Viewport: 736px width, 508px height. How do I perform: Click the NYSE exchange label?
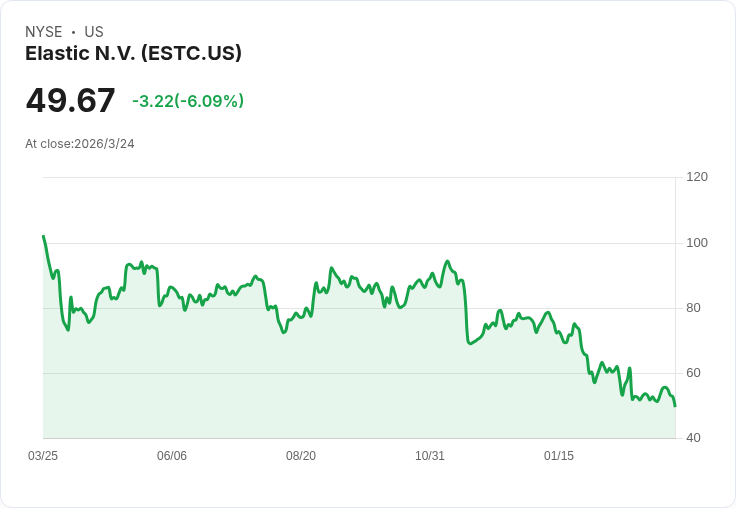click(x=44, y=32)
